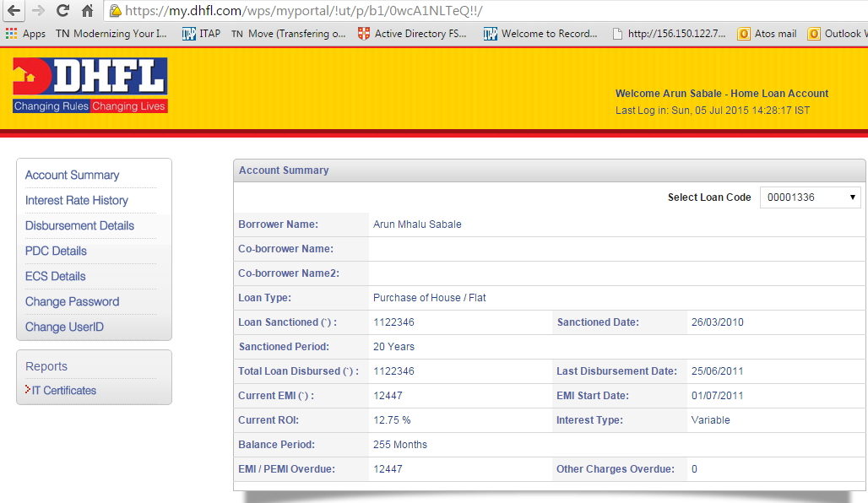Open Account Summary in the sidebar
Image resolution: width=868 pixels, height=503 pixels.
(x=72, y=175)
